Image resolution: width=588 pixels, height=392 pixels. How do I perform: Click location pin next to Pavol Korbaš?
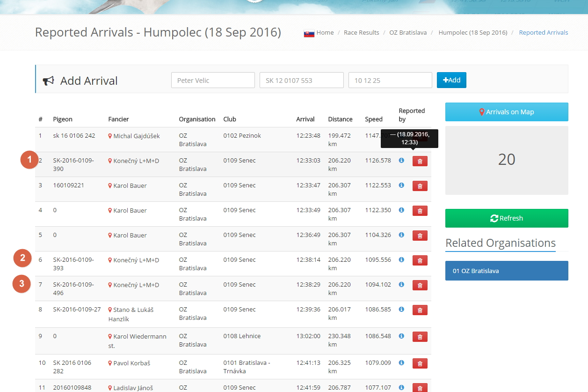(x=110, y=363)
